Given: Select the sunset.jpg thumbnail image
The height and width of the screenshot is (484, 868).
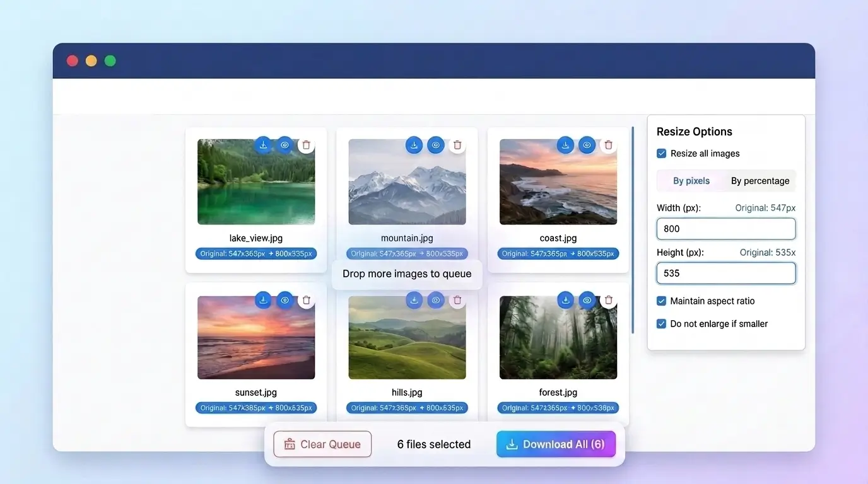Looking at the screenshot, I should tap(256, 338).
